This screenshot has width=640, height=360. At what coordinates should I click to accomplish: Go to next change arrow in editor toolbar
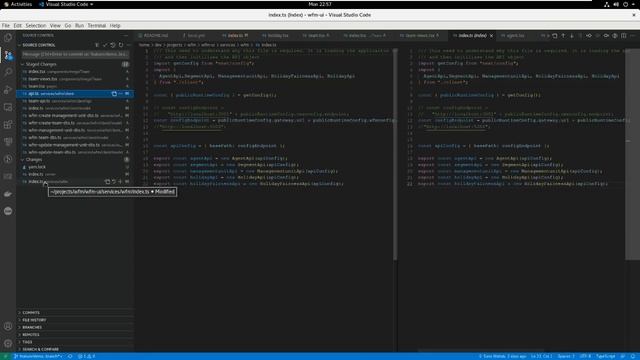click(x=572, y=36)
